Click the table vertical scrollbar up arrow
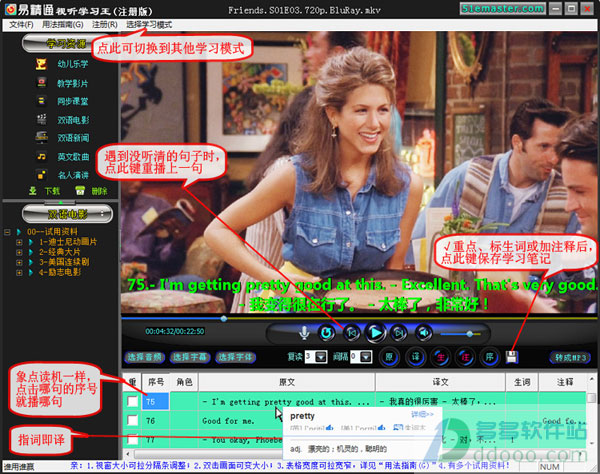The image size is (600, 474). pyautogui.click(x=592, y=379)
